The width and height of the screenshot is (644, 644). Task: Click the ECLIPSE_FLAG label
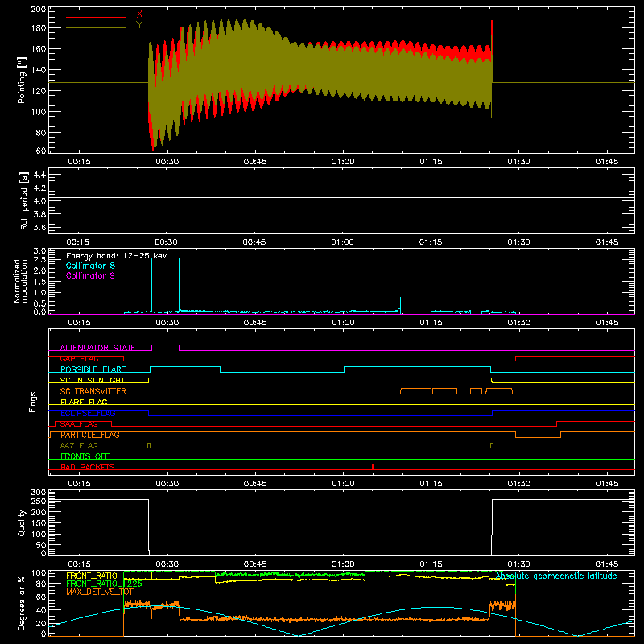pos(88,413)
